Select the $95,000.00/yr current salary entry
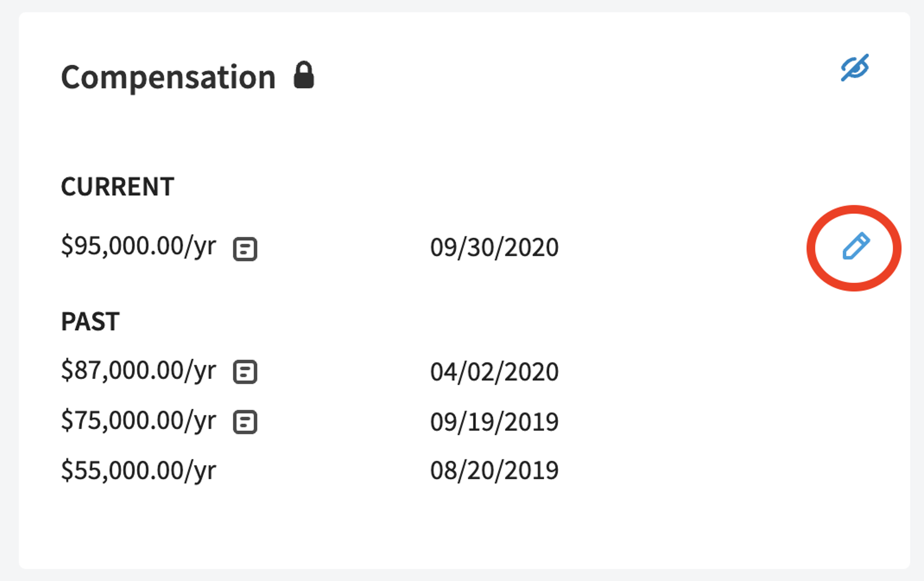Screen dimensions: 924x581 pos(139,246)
